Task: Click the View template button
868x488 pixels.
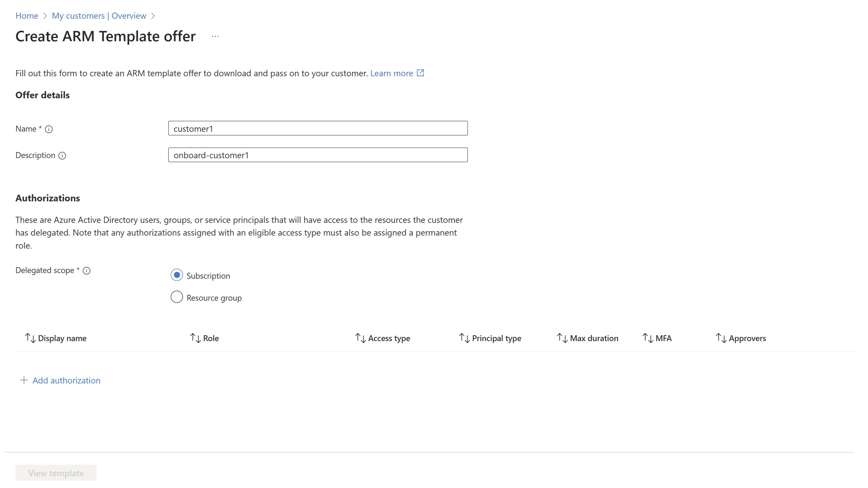Action: pyautogui.click(x=56, y=473)
